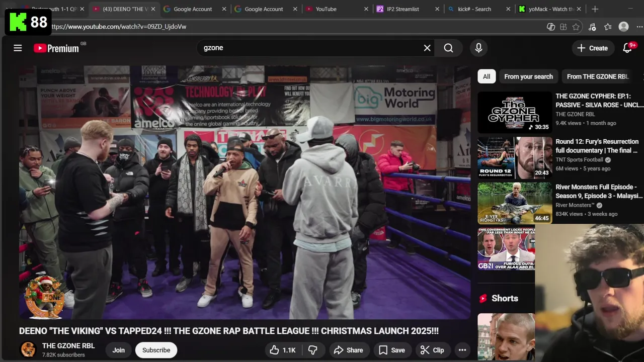Open the Favorites list icon in toolbar
The width and height of the screenshot is (644, 362).
608,27
